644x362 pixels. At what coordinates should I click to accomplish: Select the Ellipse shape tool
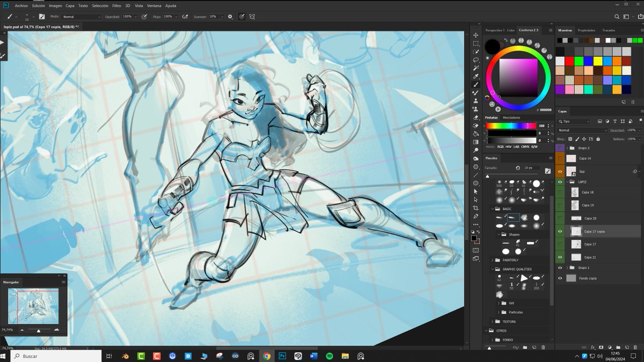pos(475,183)
